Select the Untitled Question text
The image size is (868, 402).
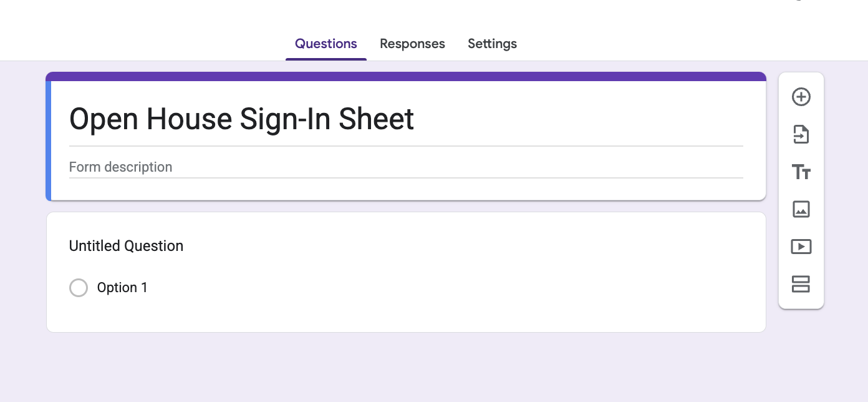126,246
